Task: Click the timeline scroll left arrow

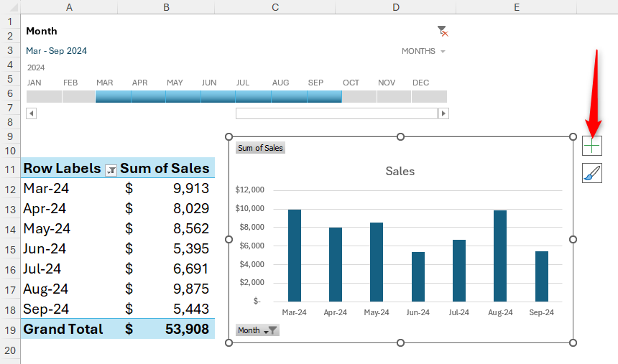Action: pos(31,113)
